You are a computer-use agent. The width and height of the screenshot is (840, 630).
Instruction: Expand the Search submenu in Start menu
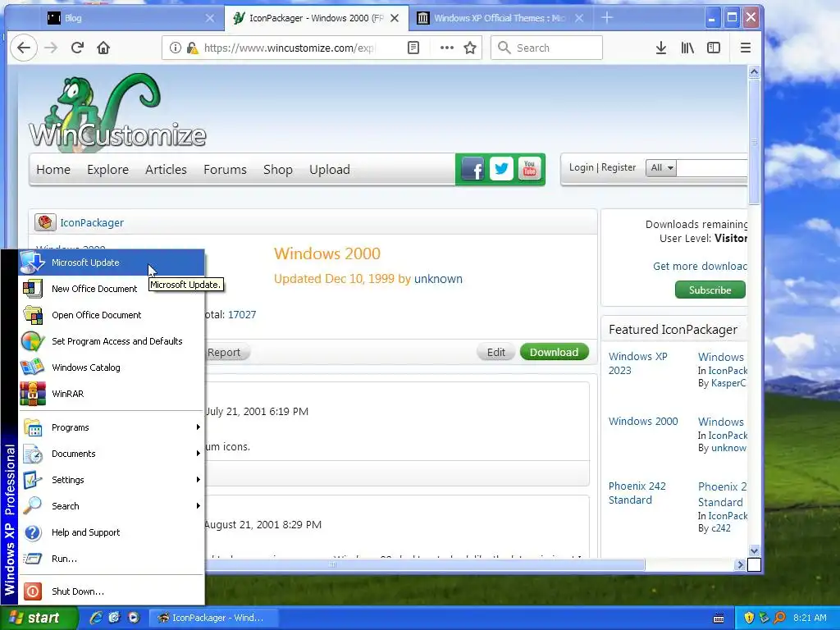(112, 506)
